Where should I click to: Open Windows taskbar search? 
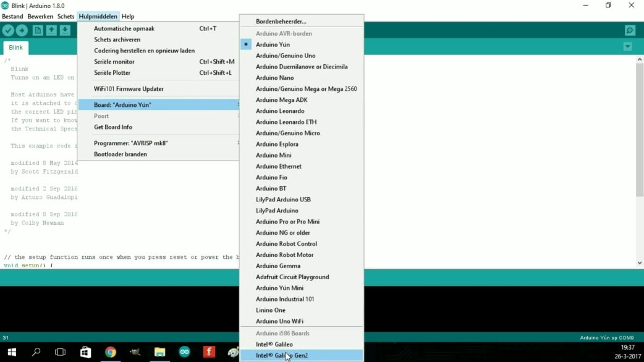[x=36, y=352]
